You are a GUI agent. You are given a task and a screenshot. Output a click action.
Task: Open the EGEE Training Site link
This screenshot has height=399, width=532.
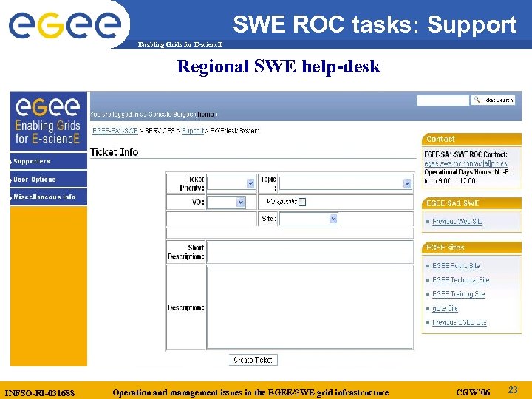click(x=459, y=294)
